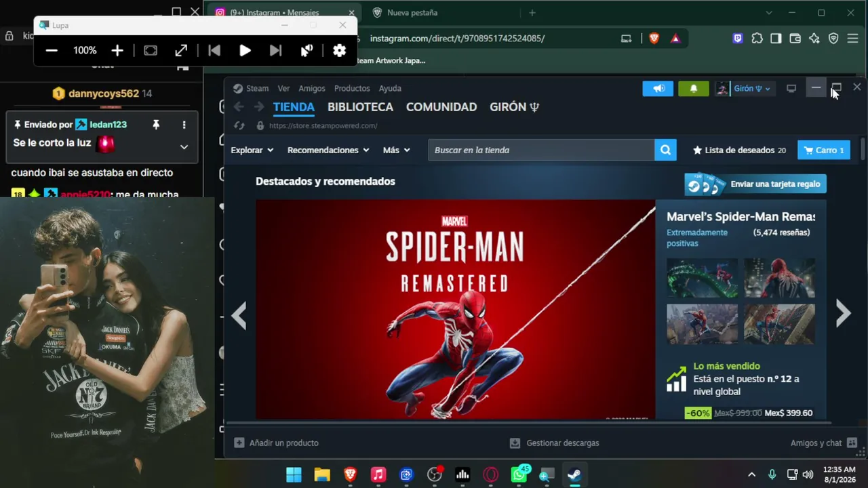Collapse the pinned message chevron in chat

coord(184,146)
